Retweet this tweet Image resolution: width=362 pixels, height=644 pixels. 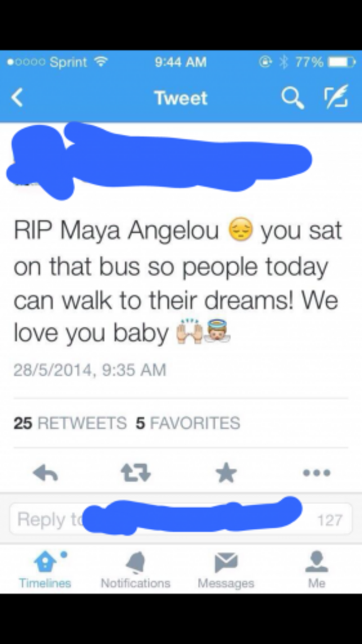pos(136,473)
